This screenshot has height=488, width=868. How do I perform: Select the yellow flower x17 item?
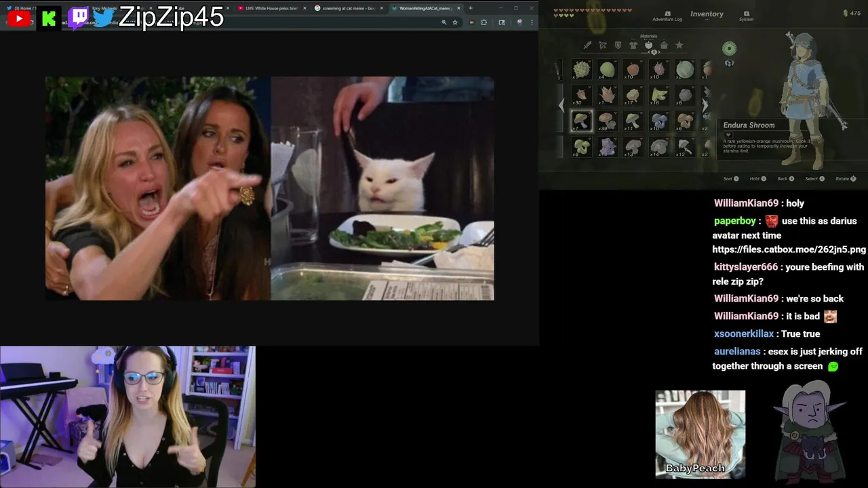point(633,95)
